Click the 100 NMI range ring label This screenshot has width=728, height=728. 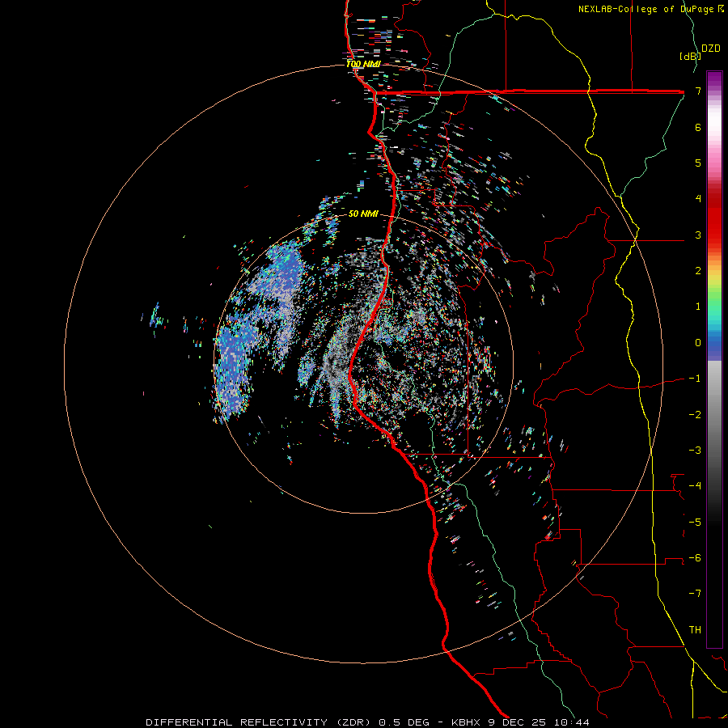[x=363, y=64]
